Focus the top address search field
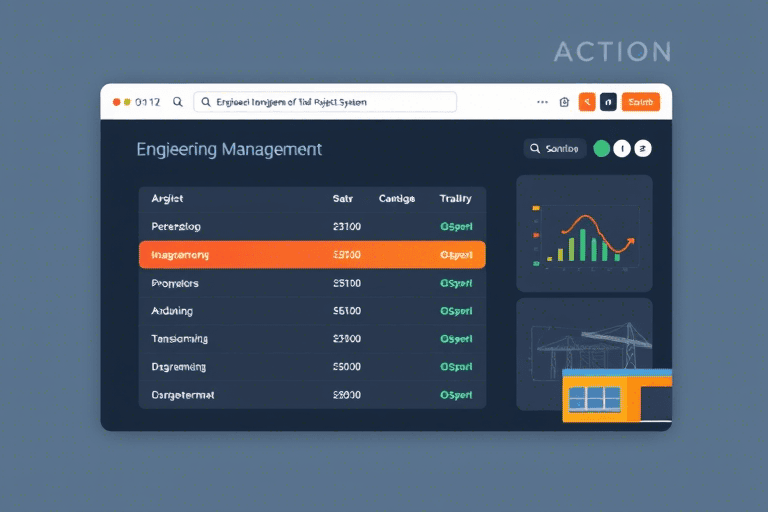 coord(325,102)
